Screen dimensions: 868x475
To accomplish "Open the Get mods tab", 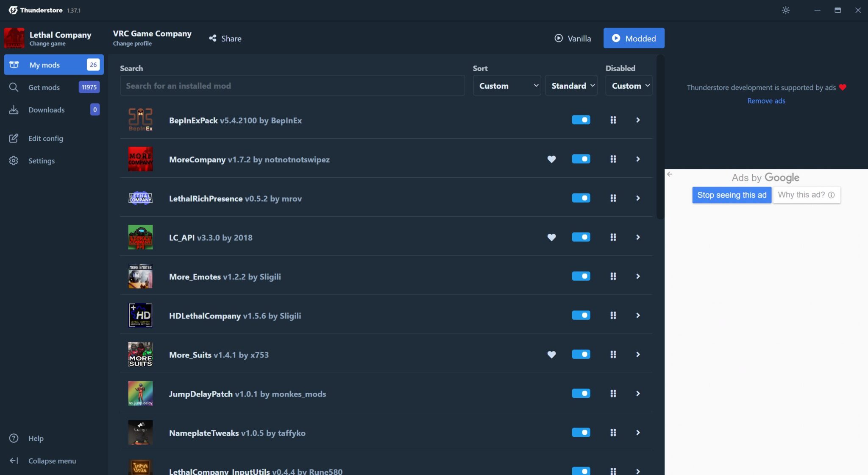I will [44, 87].
